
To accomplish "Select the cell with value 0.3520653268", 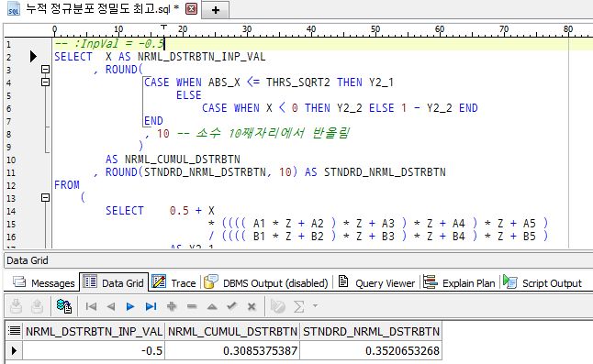I will pos(371,350).
